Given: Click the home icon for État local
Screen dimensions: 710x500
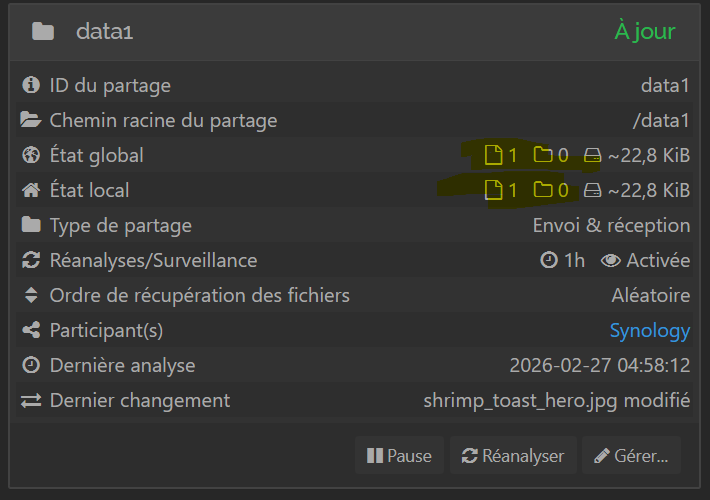Looking at the screenshot, I should tap(31, 190).
